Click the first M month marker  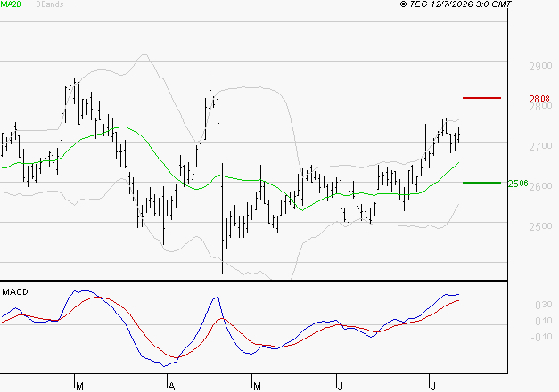click(79, 387)
